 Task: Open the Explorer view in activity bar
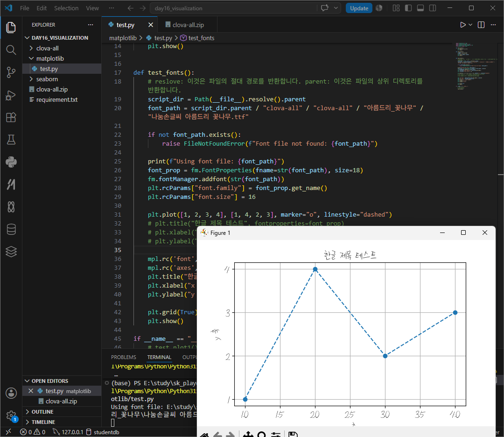click(11, 28)
